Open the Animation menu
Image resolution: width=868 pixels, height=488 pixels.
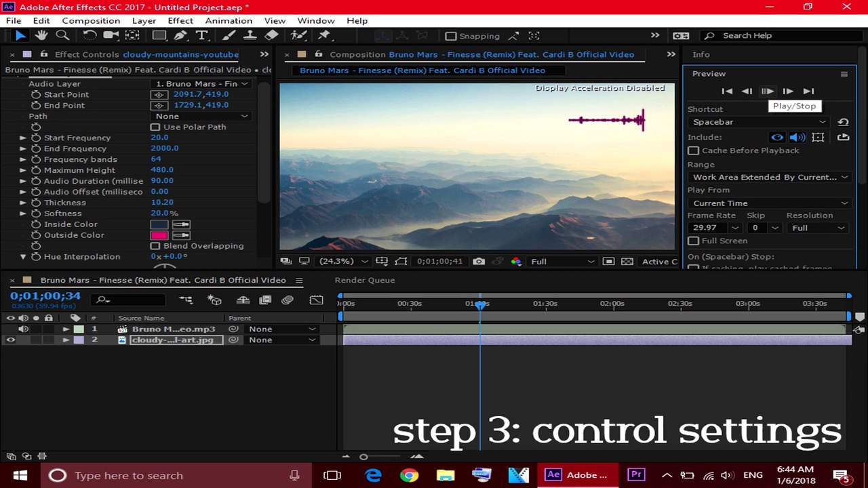click(229, 21)
